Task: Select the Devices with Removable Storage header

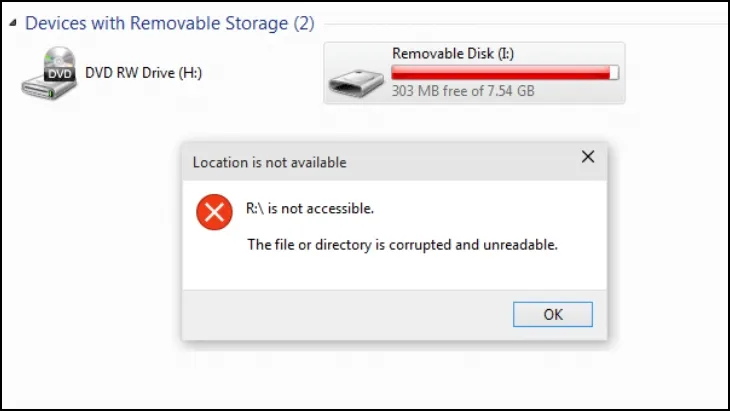Action: (169, 23)
